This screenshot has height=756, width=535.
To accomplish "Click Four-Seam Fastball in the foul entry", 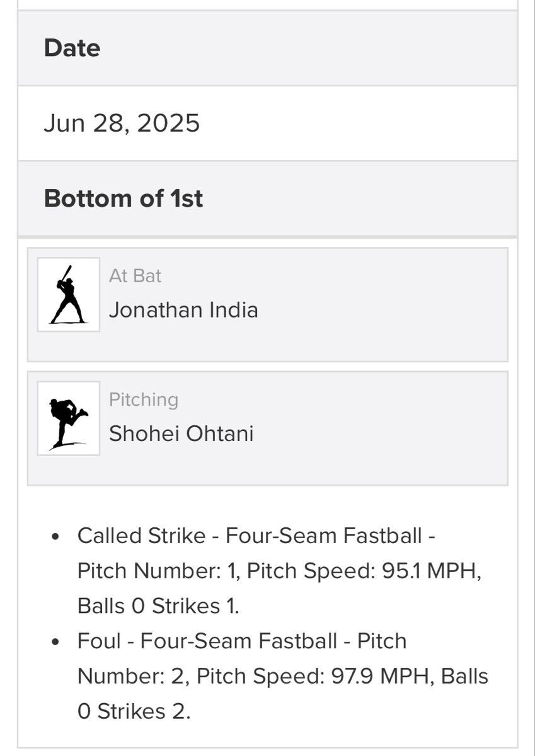I will pos(238,641).
